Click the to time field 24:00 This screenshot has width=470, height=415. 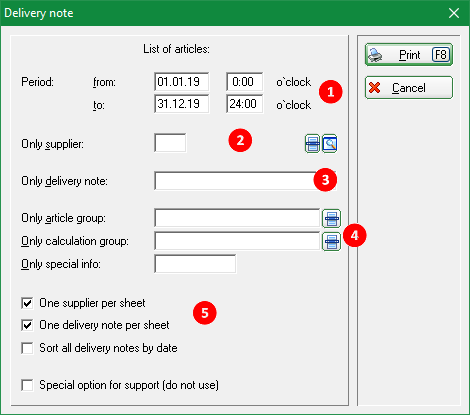(x=245, y=104)
